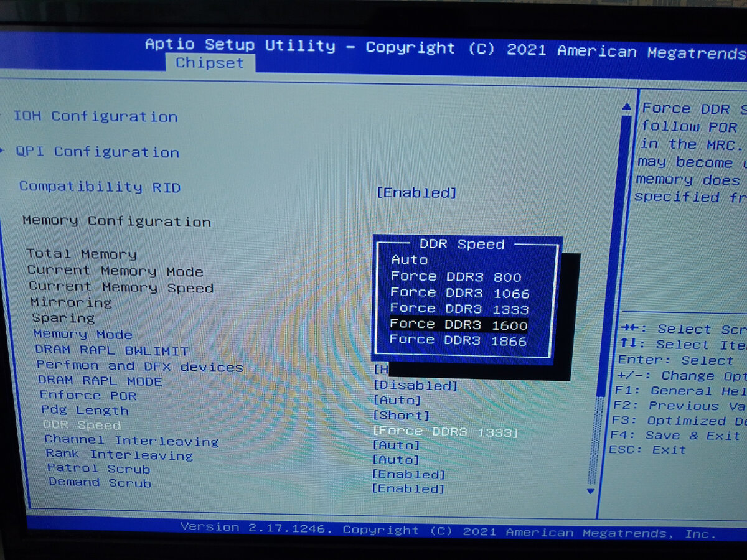Screen dimensions: 747x560
Task: Click Mirroring row
Action: click(71, 303)
